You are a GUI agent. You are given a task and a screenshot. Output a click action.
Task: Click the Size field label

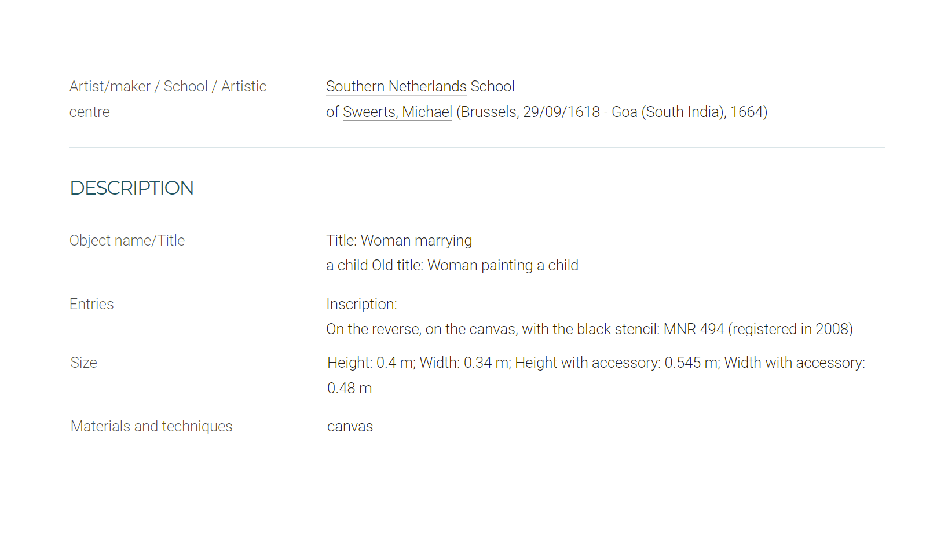pyautogui.click(x=84, y=363)
